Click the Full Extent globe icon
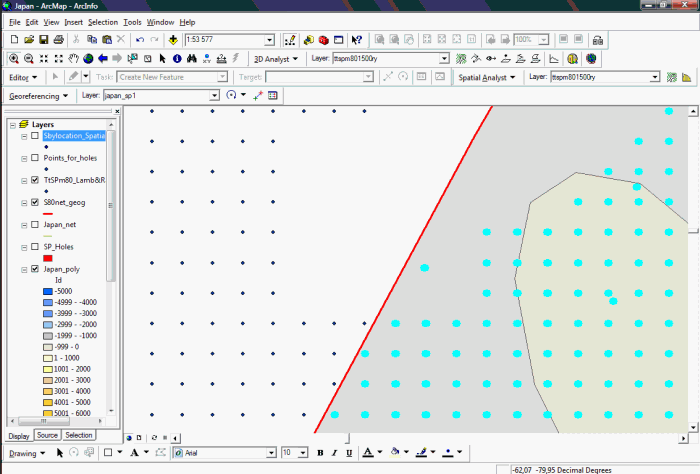 [x=89, y=58]
